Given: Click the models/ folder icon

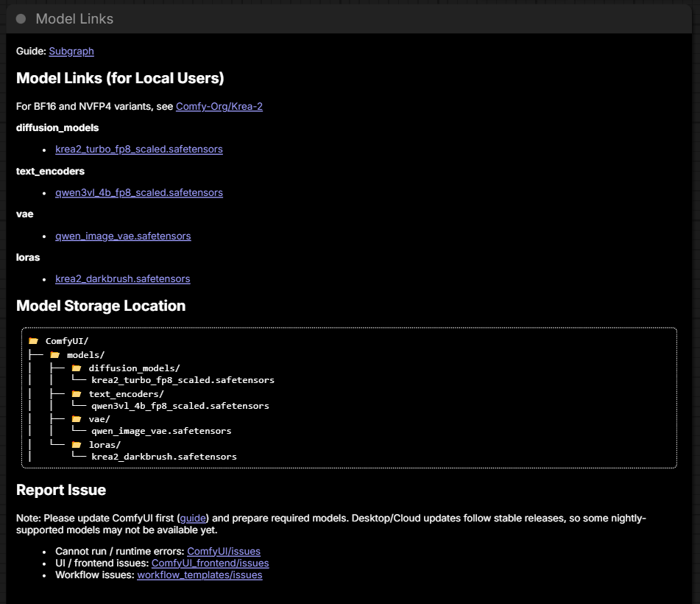Looking at the screenshot, I should [x=55, y=355].
